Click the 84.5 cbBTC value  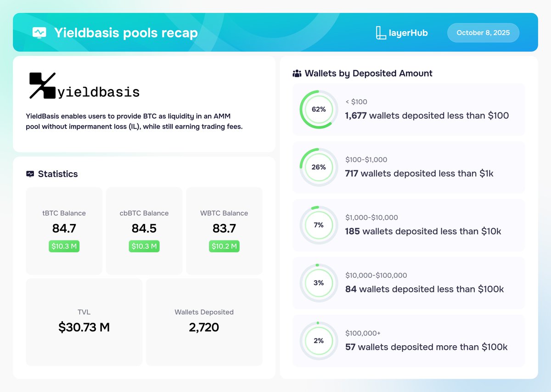tap(144, 228)
